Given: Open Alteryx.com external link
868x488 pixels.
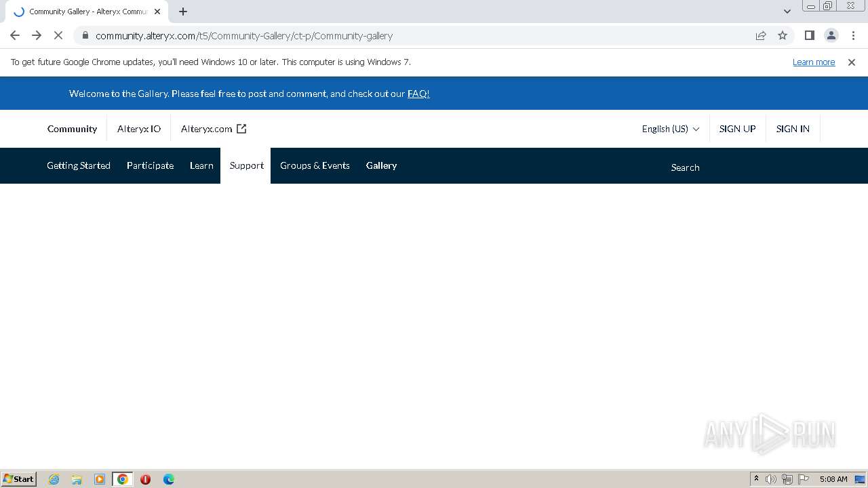Looking at the screenshot, I should point(214,129).
